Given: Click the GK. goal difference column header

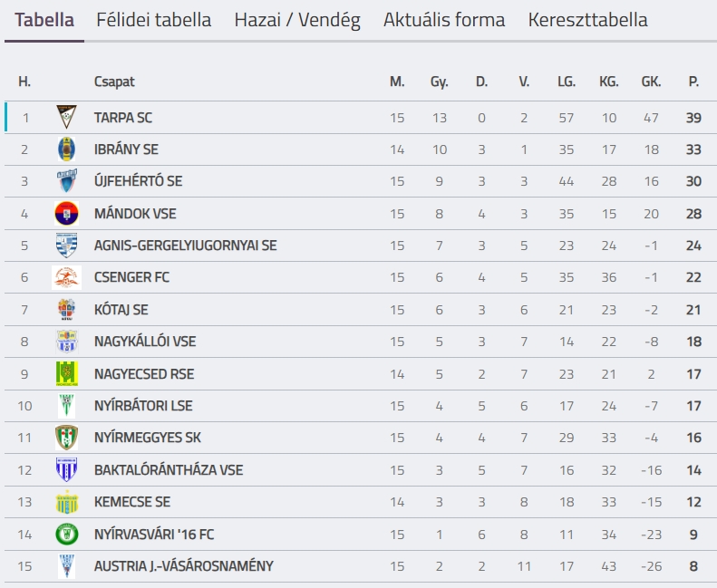Looking at the screenshot, I should [x=651, y=82].
